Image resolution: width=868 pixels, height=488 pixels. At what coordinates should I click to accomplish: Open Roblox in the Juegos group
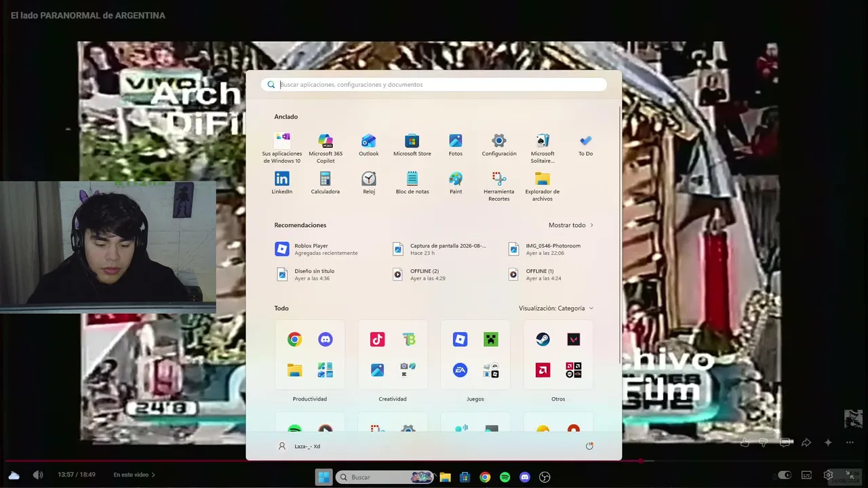point(460,340)
